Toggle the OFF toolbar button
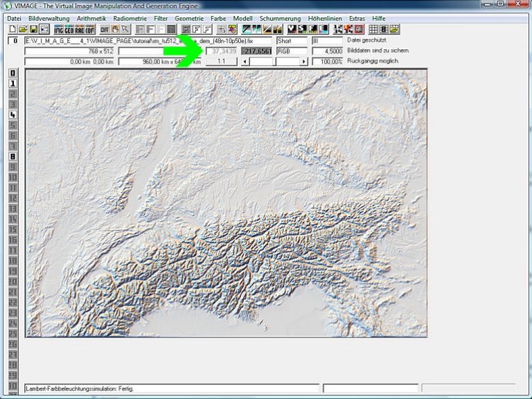Image resolution: width=532 pixels, height=399 pixels. click(105, 30)
